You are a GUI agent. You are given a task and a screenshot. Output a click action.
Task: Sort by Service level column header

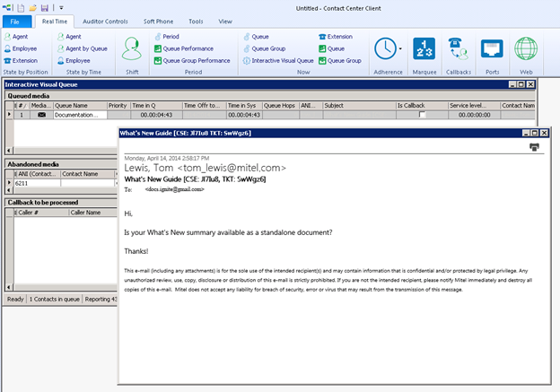(x=474, y=105)
